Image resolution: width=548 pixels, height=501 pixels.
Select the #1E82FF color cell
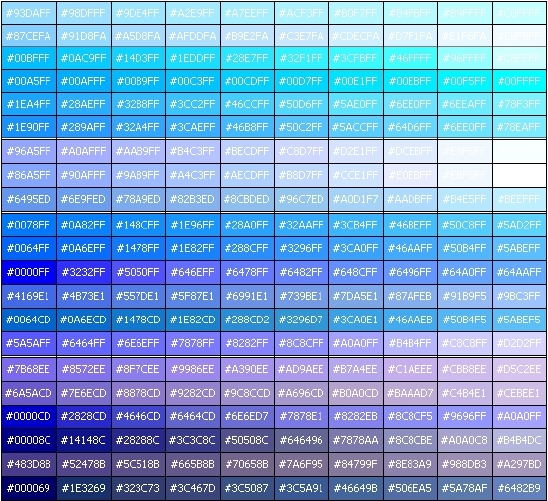[x=193, y=248]
